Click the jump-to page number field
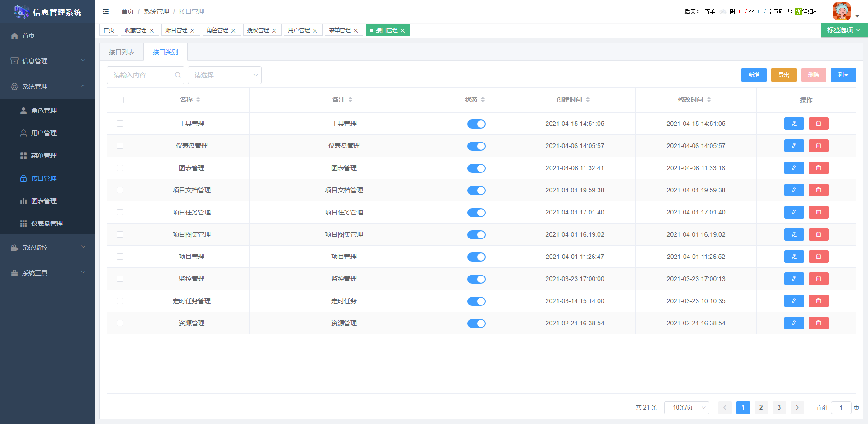Image resolution: width=868 pixels, height=424 pixels. pyautogui.click(x=841, y=408)
